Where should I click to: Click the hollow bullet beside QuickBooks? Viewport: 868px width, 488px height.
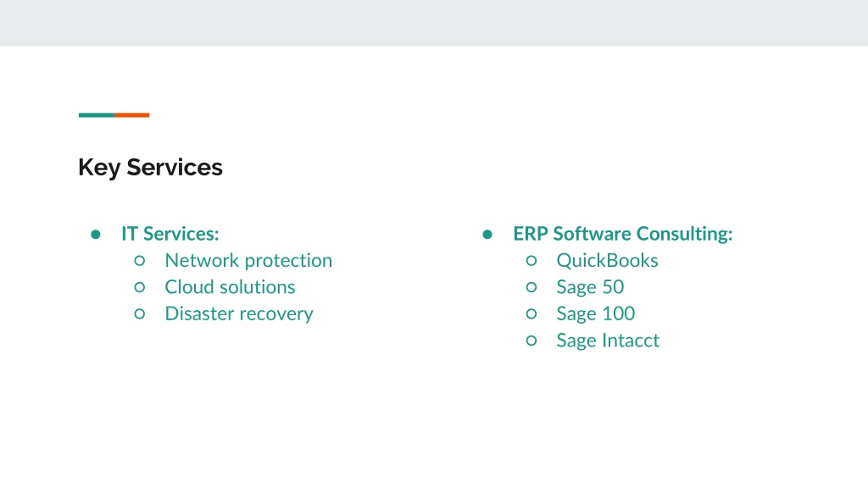531,261
